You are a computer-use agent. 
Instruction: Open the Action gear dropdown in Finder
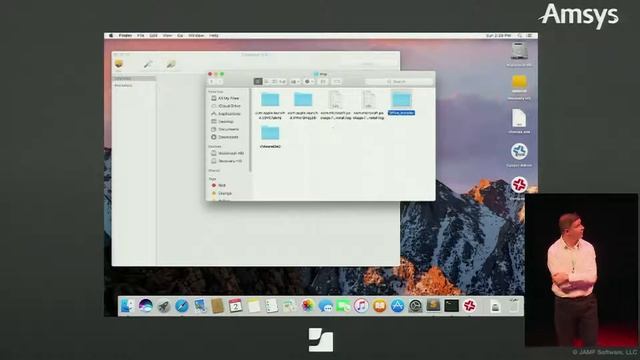[x=309, y=82]
